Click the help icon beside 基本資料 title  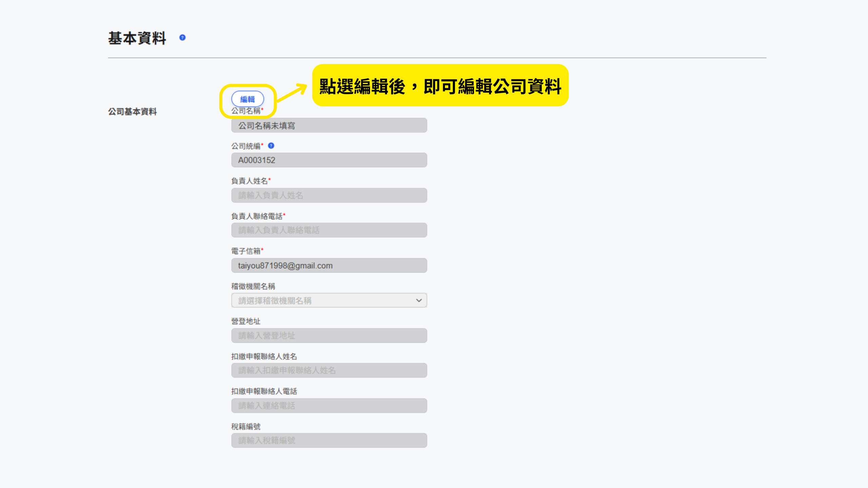(182, 38)
